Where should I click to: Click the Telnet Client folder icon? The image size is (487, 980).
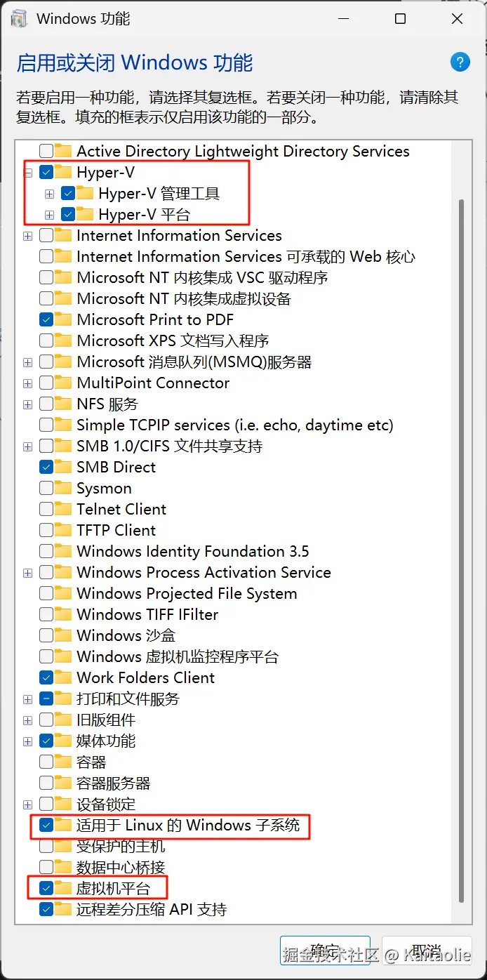tap(64, 508)
